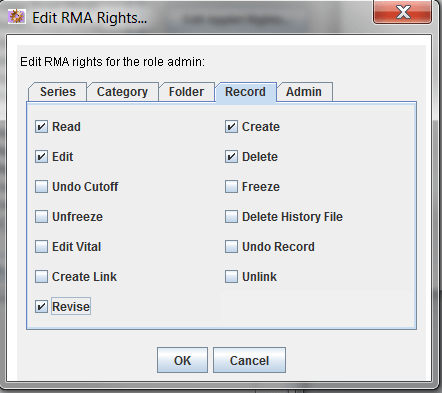Enable the Unfreeze checkbox
442x393 pixels.
[41, 217]
